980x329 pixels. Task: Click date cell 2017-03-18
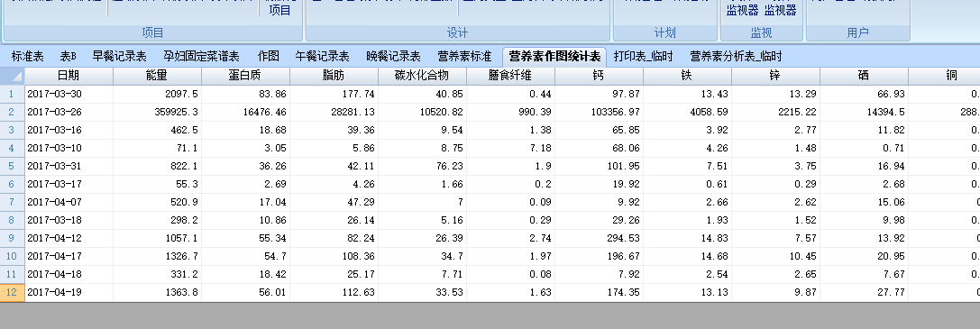coord(69,220)
